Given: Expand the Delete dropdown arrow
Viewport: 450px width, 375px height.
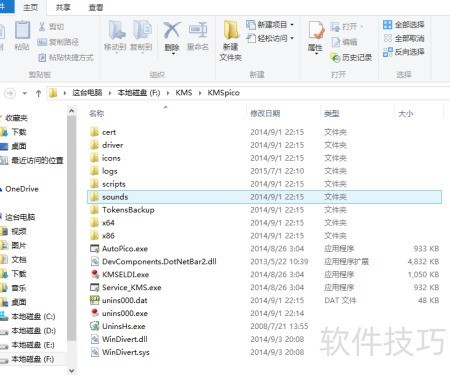Looking at the screenshot, I should (x=173, y=53).
